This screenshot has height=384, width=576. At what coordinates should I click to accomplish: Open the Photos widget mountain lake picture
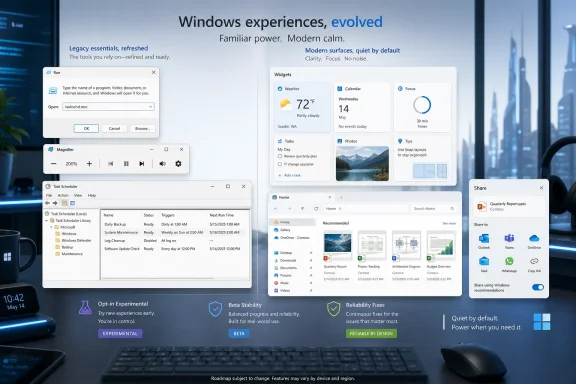coord(362,164)
